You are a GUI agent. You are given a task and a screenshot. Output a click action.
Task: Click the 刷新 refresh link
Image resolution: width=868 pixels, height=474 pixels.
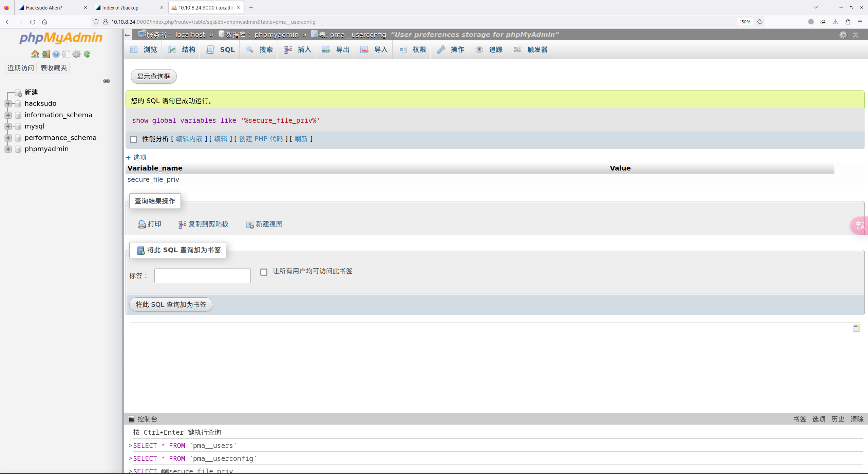click(301, 139)
